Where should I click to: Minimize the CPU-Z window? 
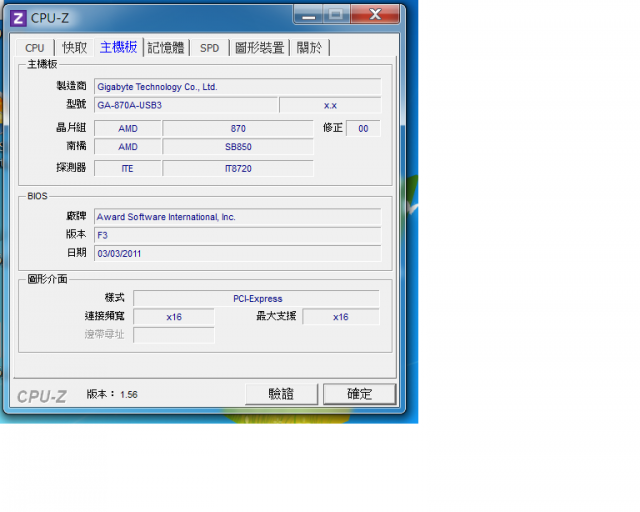[x=309, y=16]
